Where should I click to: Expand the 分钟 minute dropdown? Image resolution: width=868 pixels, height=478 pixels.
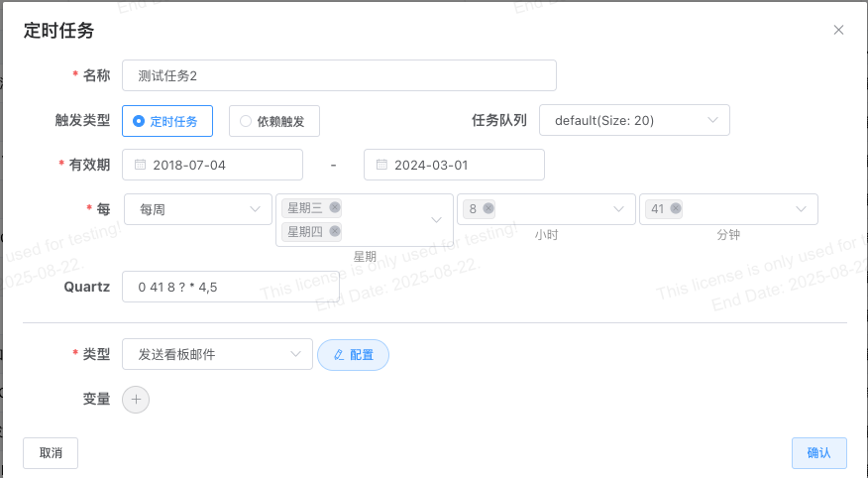[x=801, y=209]
